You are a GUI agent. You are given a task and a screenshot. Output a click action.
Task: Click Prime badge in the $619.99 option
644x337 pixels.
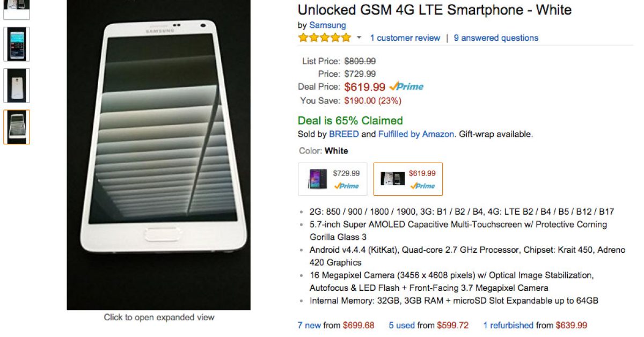422,186
